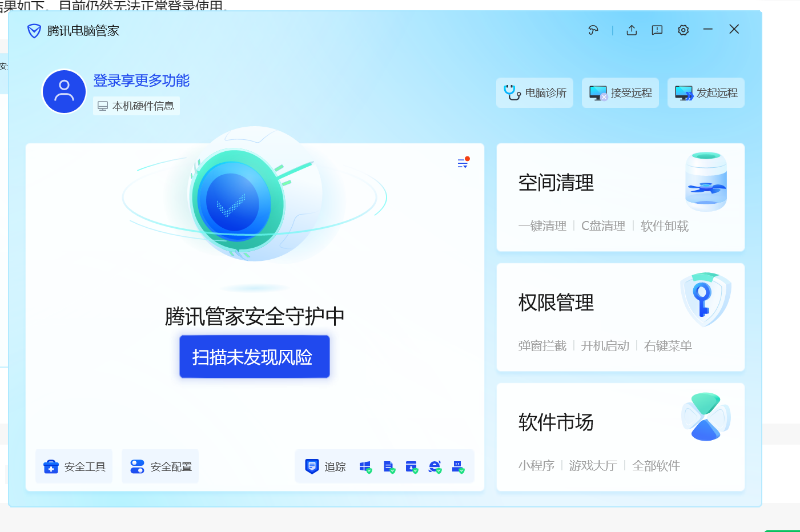
Task: Select 软件卸载 software uninstall
Action: coord(665,226)
